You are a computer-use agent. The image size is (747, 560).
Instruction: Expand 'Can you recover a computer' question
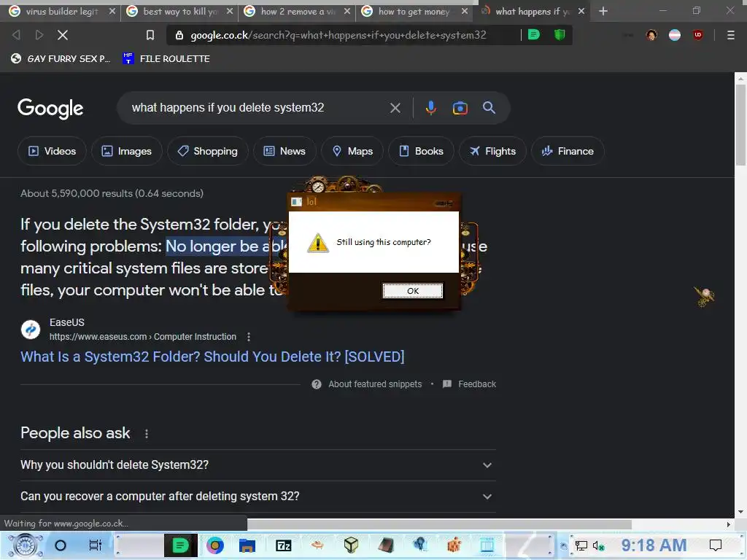258,496
